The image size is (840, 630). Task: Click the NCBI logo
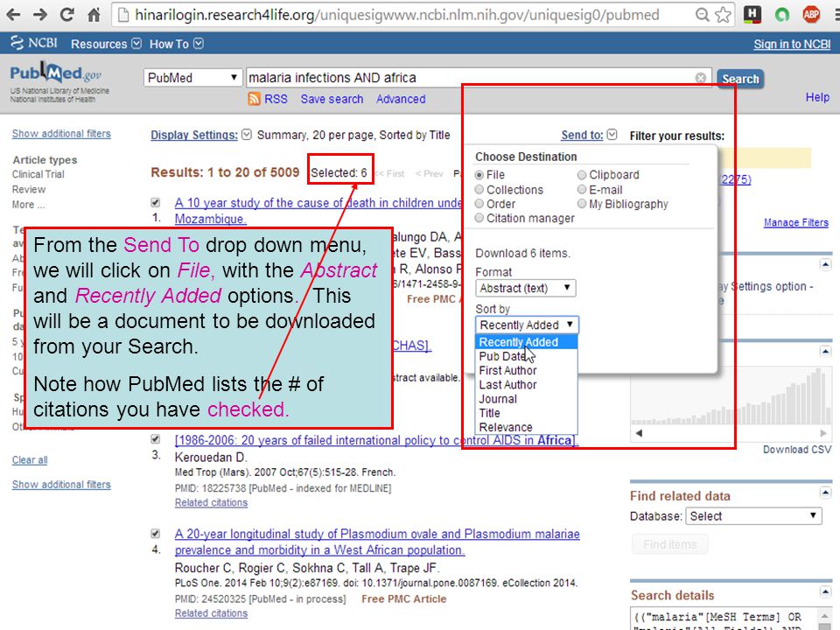[34, 43]
